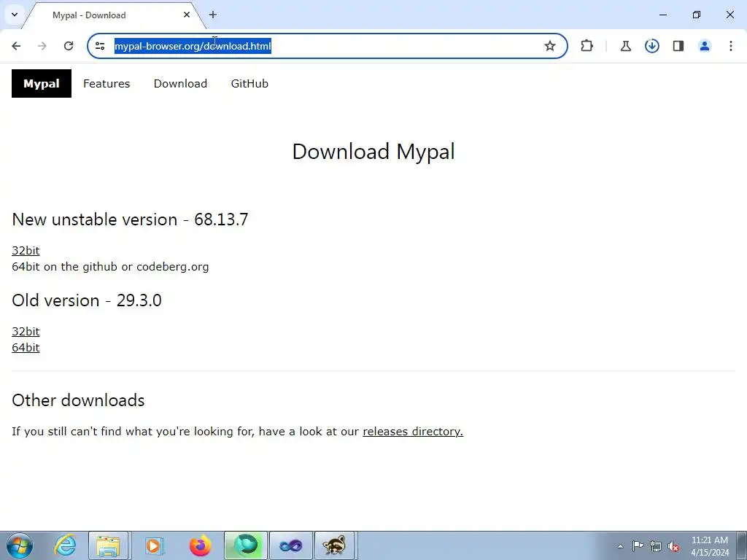The height and width of the screenshot is (560, 747).
Task: Click the forward navigation arrow
Action: click(x=42, y=46)
